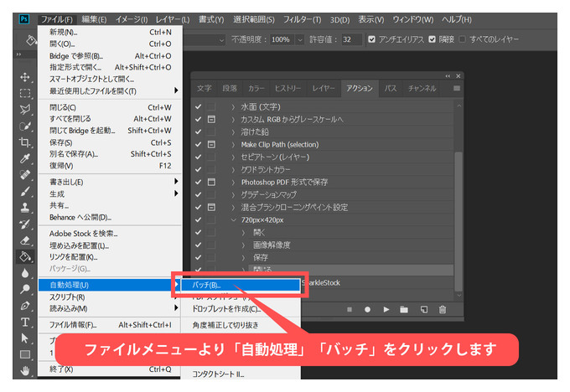Enable the すべてのレイヤー checkbox
Image resolution: width=570 pixels, height=392 pixels.
click(x=463, y=39)
